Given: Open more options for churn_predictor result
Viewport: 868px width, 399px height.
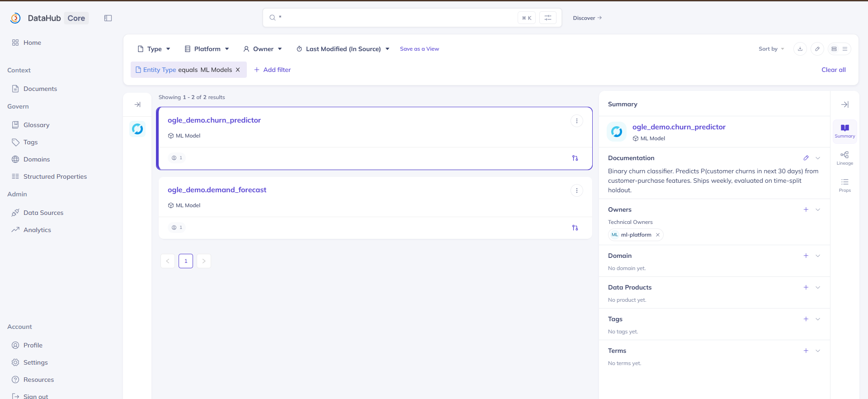Looking at the screenshot, I should [x=577, y=121].
